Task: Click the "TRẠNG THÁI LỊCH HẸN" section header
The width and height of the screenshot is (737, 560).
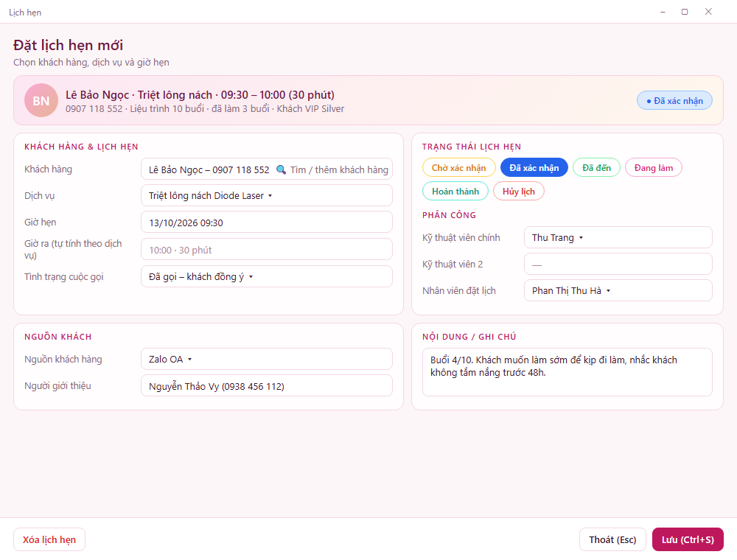Action: 472,147
